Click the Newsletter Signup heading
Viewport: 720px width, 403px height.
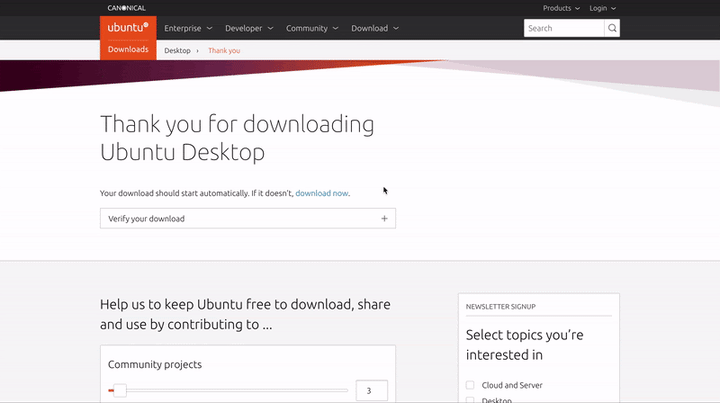pos(501,307)
